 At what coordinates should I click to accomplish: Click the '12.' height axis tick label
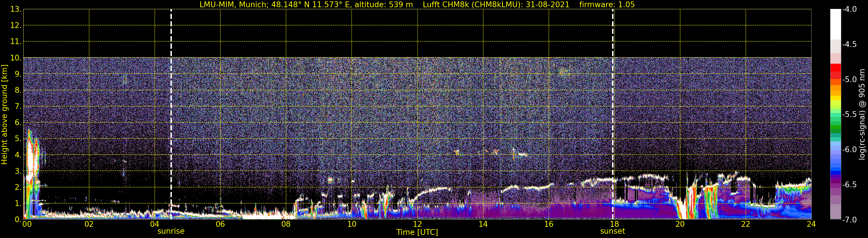pos(16,25)
